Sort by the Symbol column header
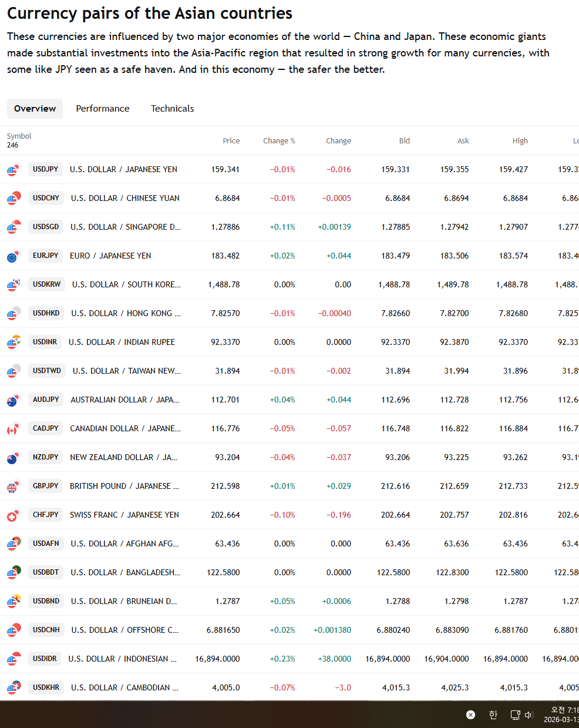 [19, 136]
